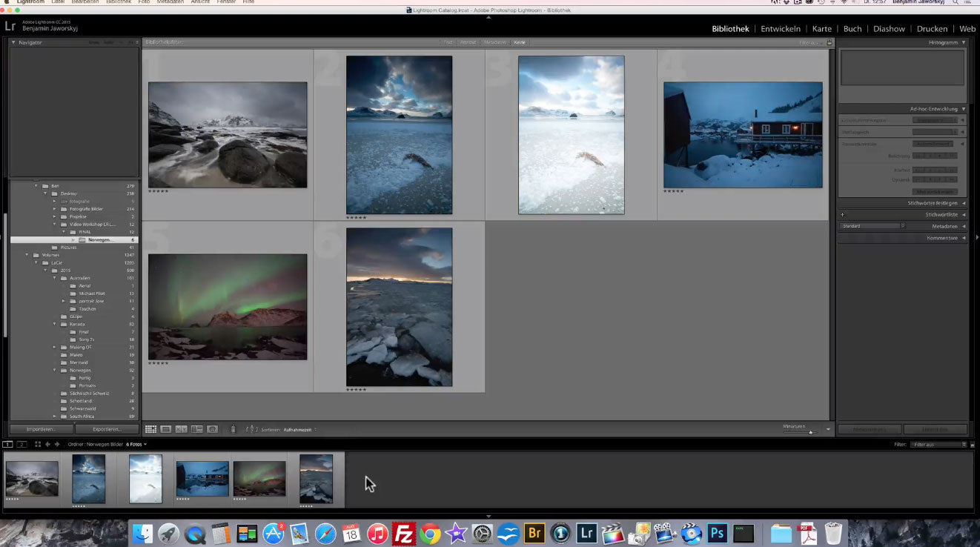Expand the Making OF folder
This screenshot has width=980, height=547.
pos(54,347)
